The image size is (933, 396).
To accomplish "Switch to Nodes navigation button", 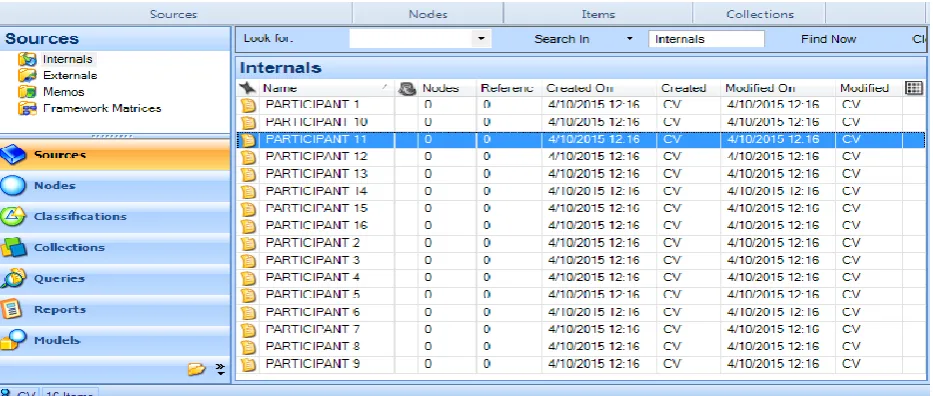I will 115,186.
